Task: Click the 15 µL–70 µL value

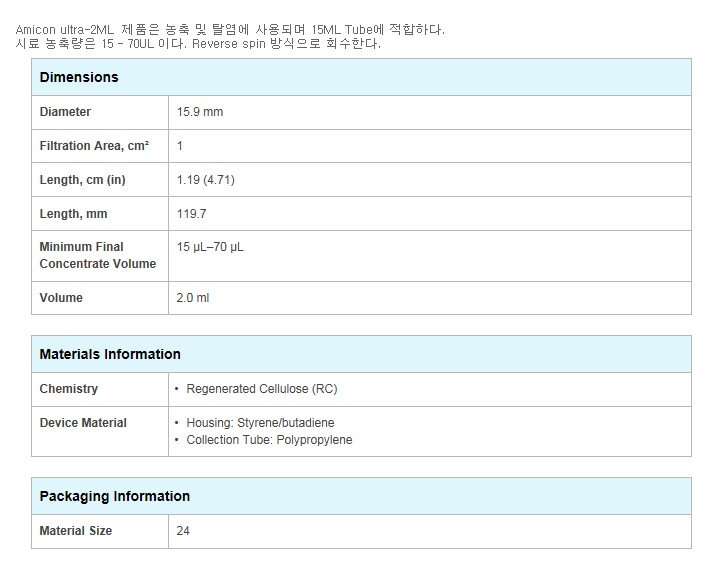Action: [210, 247]
